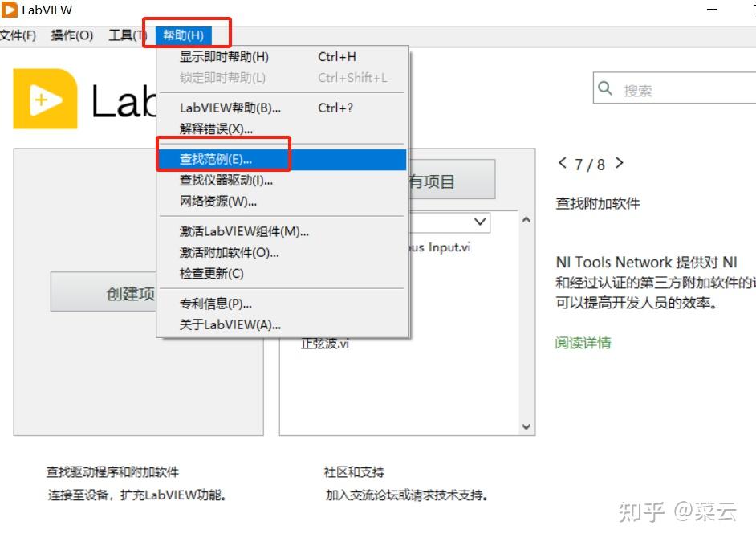
Task: Click the search magnifier icon
Action: point(604,88)
